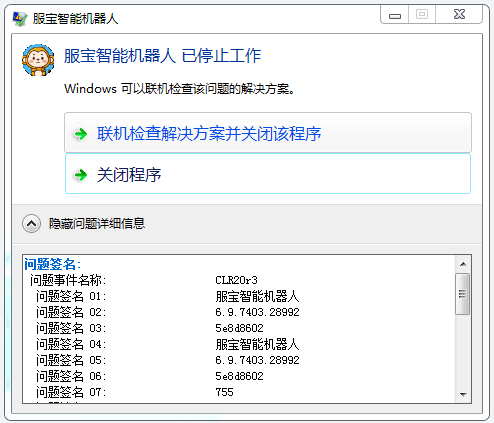494x423 pixels.
Task: Choose 联机检查解决方案并关闭该程序 option
Action: click(x=268, y=133)
